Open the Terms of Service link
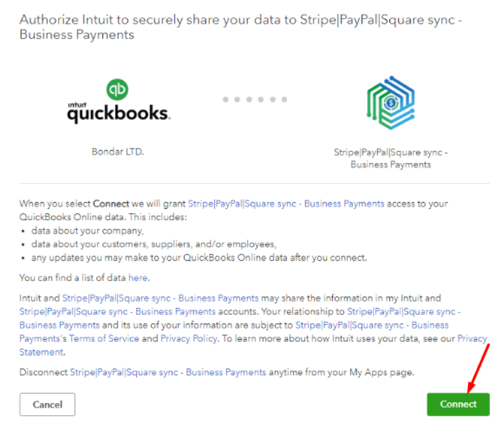The width and height of the screenshot is (504, 426). click(104, 338)
